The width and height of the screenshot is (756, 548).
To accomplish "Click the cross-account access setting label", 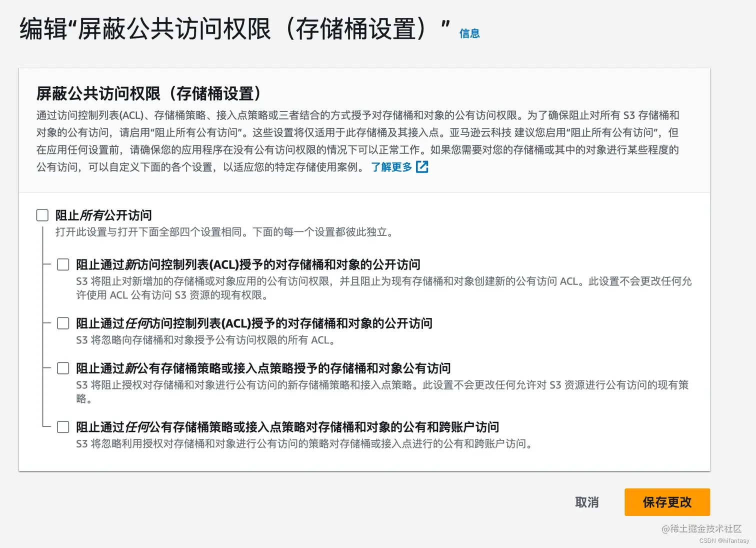I will point(287,427).
